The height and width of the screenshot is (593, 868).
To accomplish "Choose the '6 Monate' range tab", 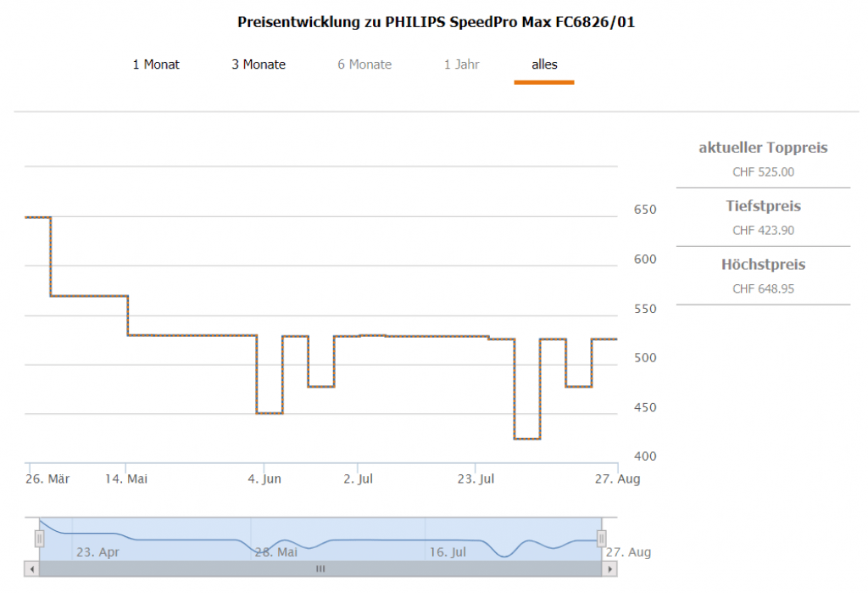I will [x=364, y=64].
